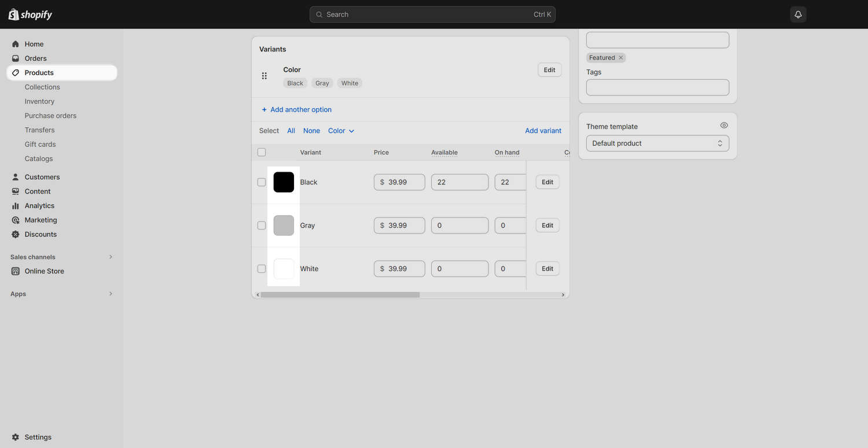The image size is (868, 448).
Task: Open the notifications bell
Action: tap(798, 14)
